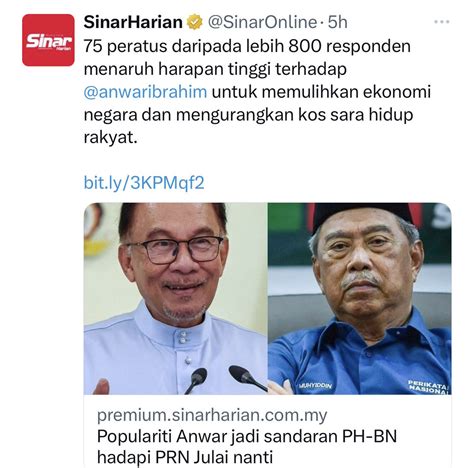
Task: Follow the bit.ly/3KPMqf2 link
Action: [x=144, y=183]
